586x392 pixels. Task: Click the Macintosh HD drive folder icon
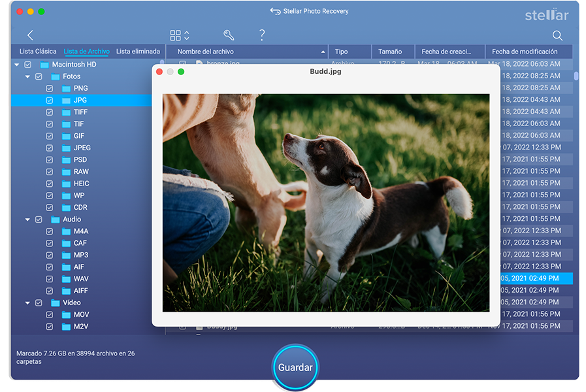(44, 65)
